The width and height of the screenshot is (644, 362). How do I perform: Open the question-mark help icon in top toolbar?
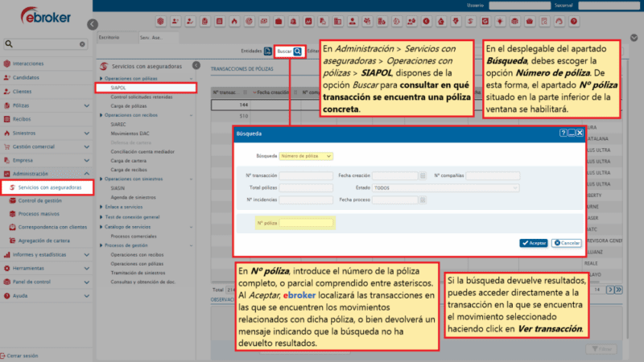(574, 22)
